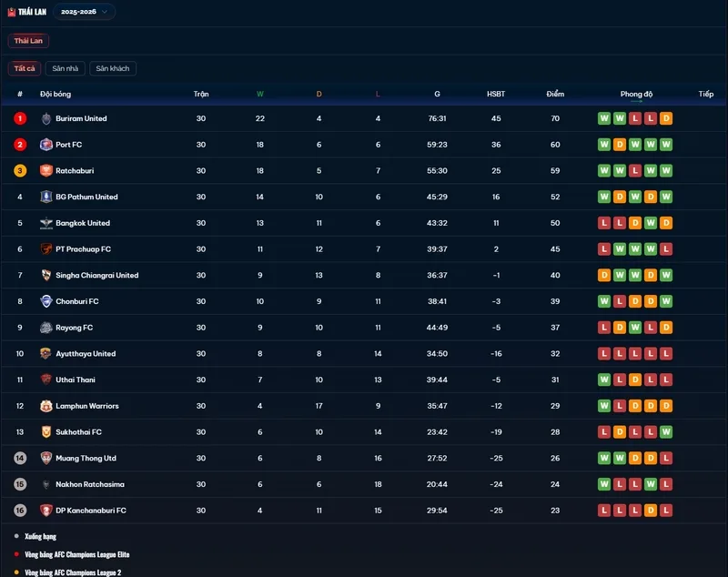Click the Chonburi FC shark logo

coord(46,301)
